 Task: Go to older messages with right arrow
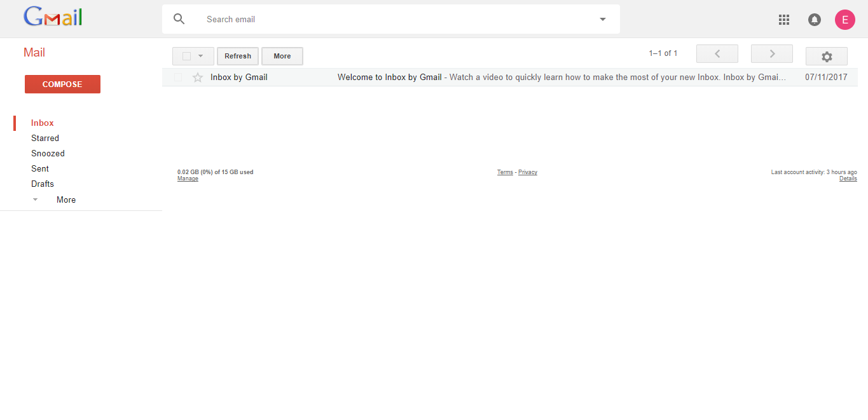[x=772, y=54]
